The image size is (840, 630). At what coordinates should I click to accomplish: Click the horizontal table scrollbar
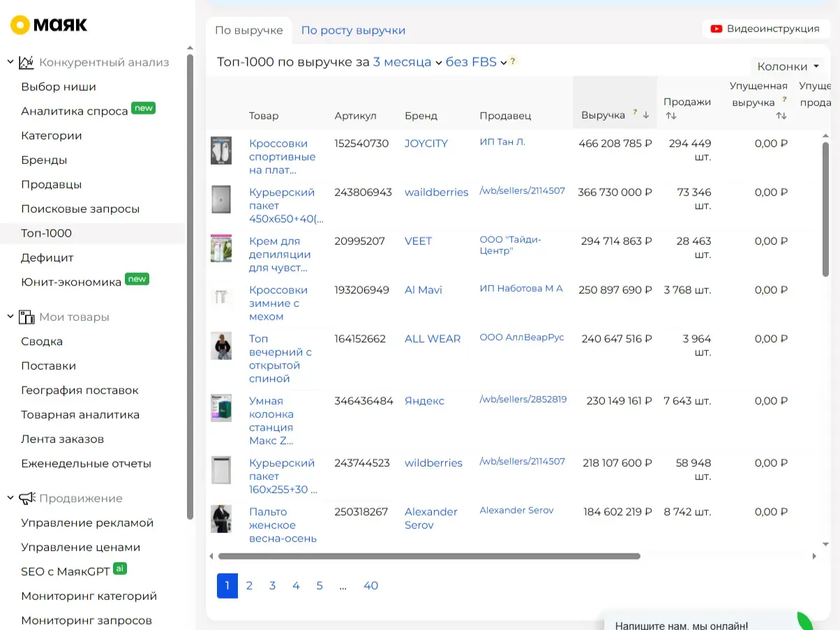429,556
